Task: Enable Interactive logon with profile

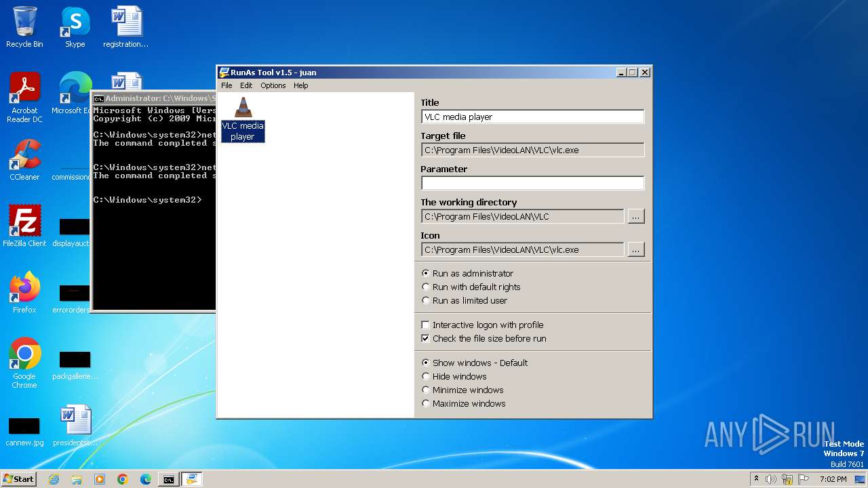Action: 482,325
